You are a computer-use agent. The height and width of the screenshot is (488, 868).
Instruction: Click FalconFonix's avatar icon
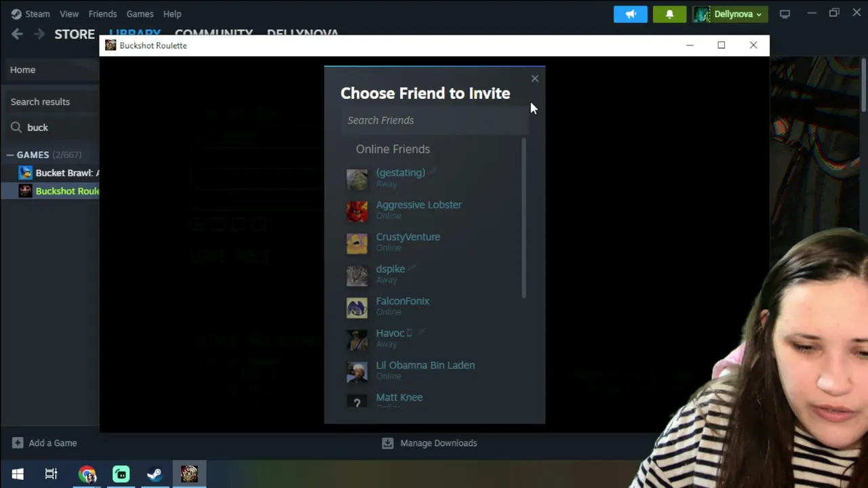pyautogui.click(x=357, y=307)
